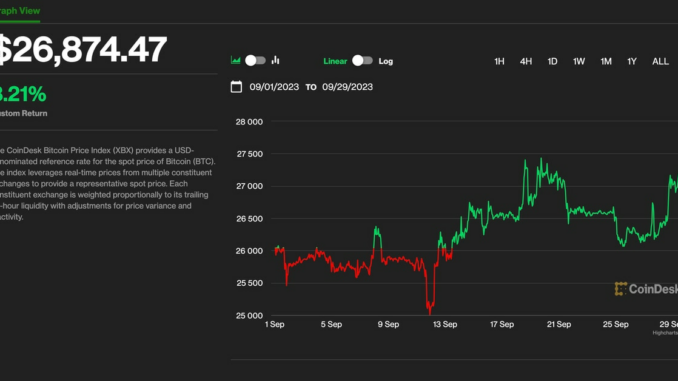
Task: Click the 13 Sep x-axis label
Action: (445, 324)
